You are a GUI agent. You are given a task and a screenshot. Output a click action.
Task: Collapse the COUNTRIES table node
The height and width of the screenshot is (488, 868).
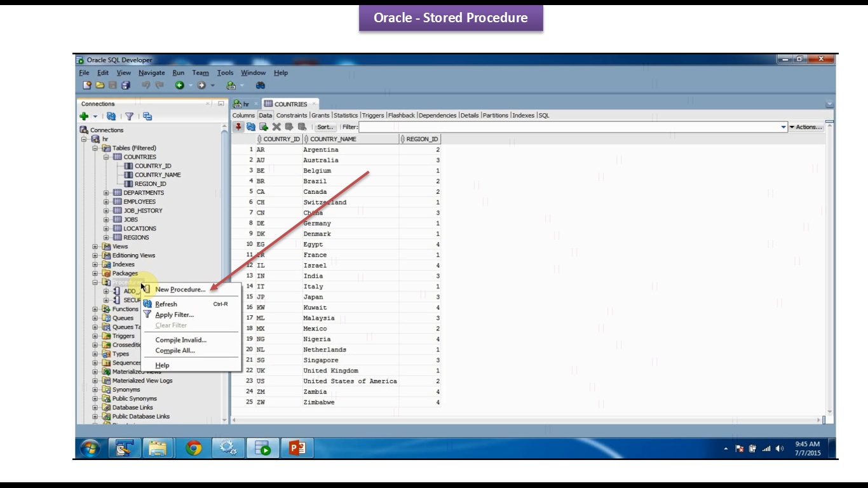pyautogui.click(x=106, y=157)
